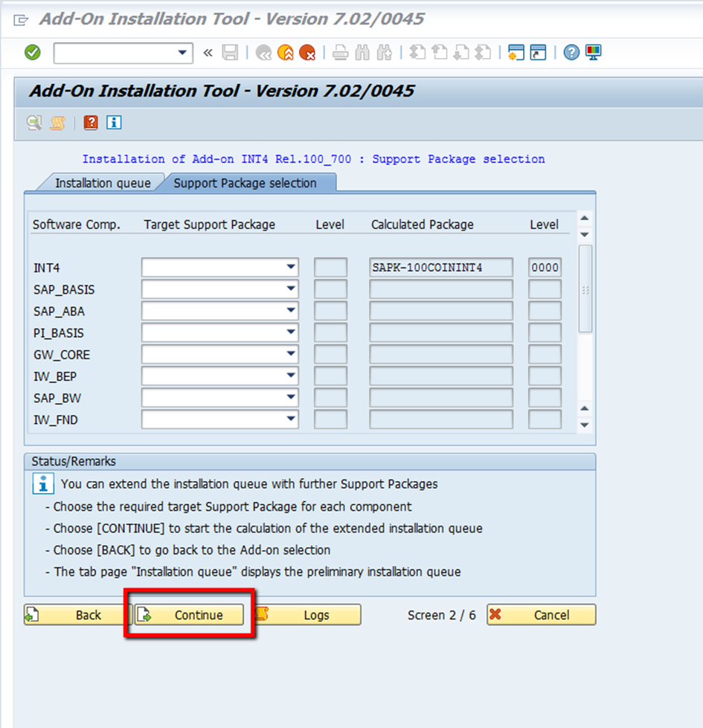703x728 pixels.
Task: Switch to the Installation queue tab
Action: coord(103,183)
